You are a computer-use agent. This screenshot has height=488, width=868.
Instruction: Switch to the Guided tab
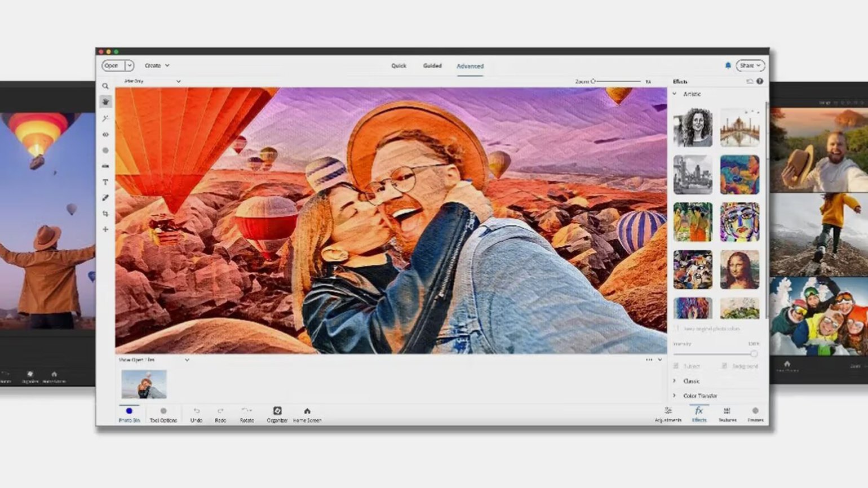pyautogui.click(x=432, y=66)
